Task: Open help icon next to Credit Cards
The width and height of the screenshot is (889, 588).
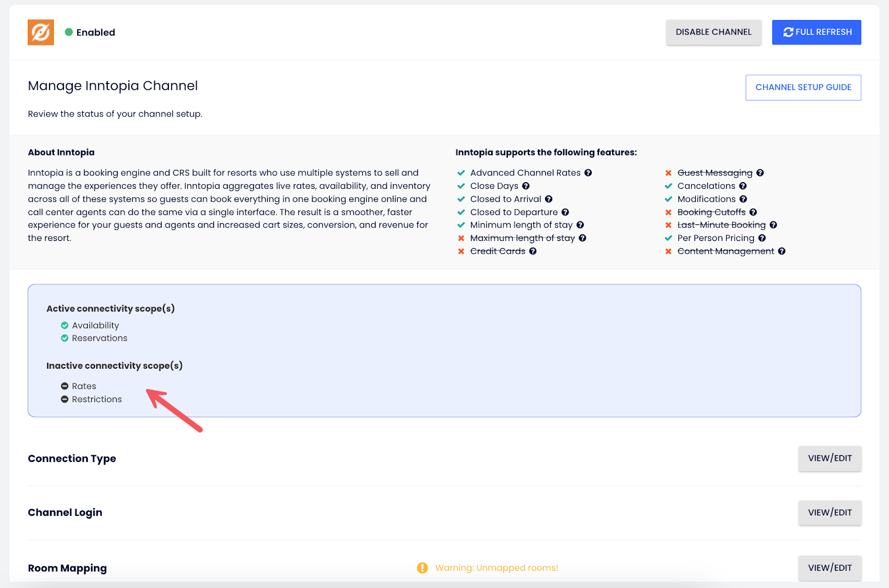Action: [x=533, y=251]
